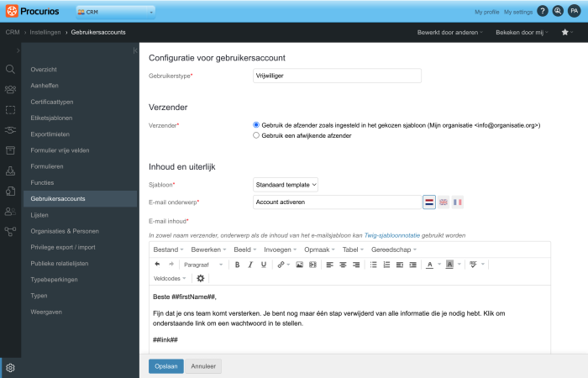Align text left

tap(329, 265)
